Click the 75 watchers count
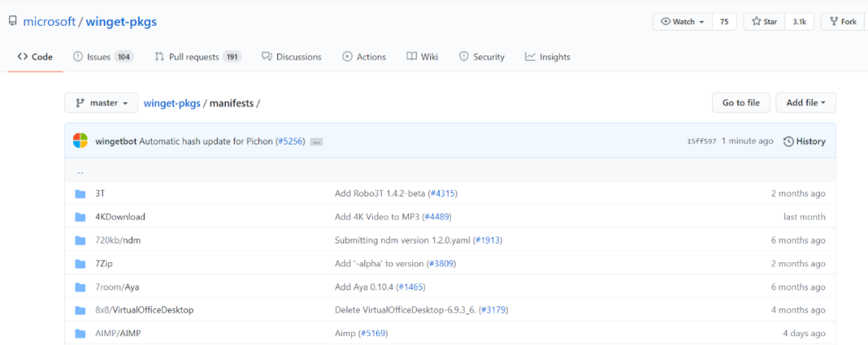The image size is (868, 345). coord(724,22)
